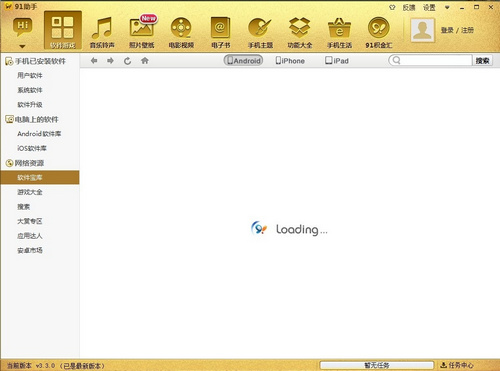Select 安卓市场 Android market
Image resolution: width=500 pixels, height=371 pixels.
click(30, 250)
